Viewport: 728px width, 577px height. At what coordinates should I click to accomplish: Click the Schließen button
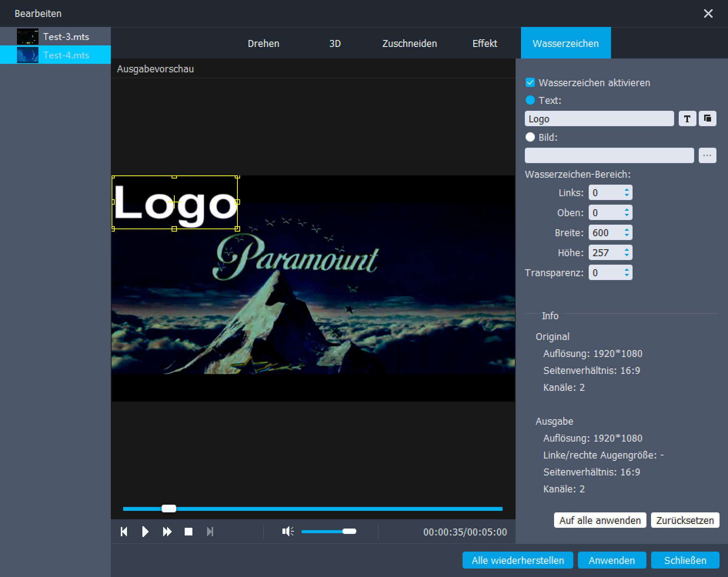click(685, 560)
